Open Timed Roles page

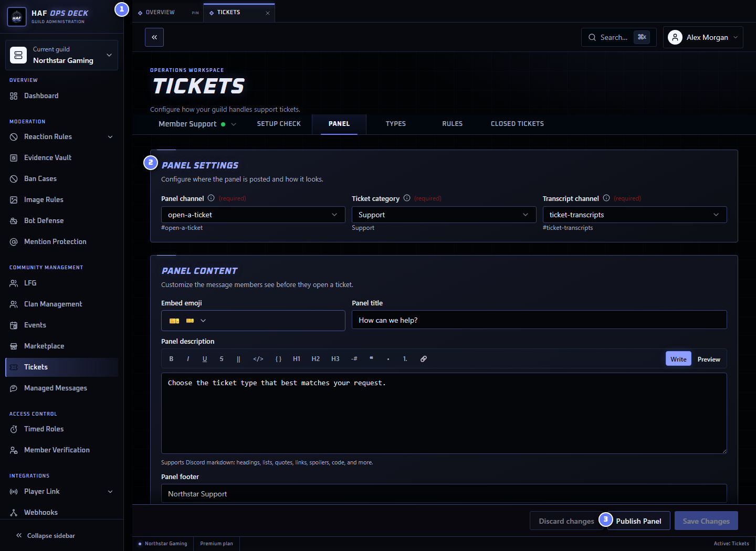click(x=61, y=429)
